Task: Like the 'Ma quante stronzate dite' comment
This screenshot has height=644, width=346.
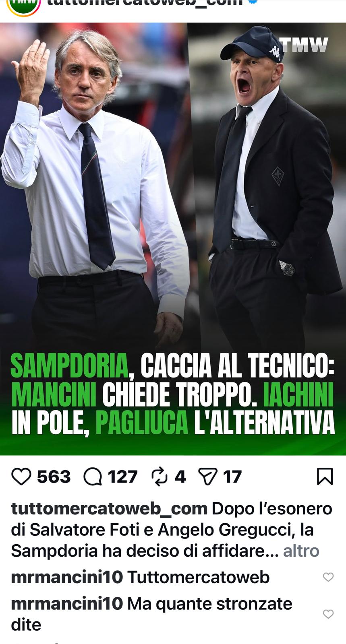Action: click(x=328, y=614)
